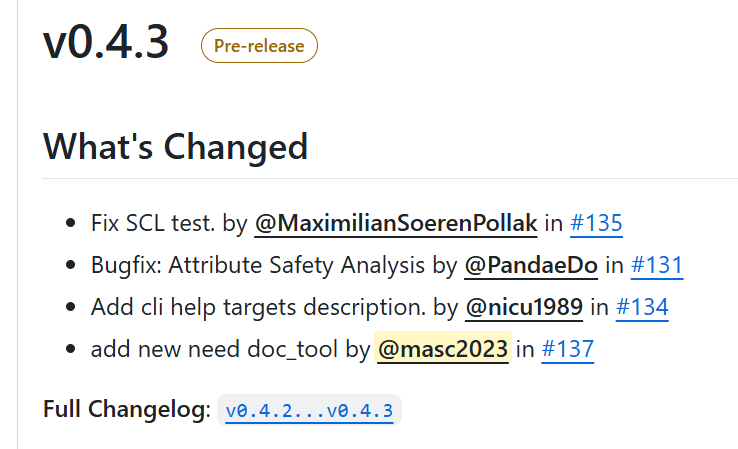Click the v0.4.3 release title
This screenshot has width=738, height=449.
[x=105, y=43]
